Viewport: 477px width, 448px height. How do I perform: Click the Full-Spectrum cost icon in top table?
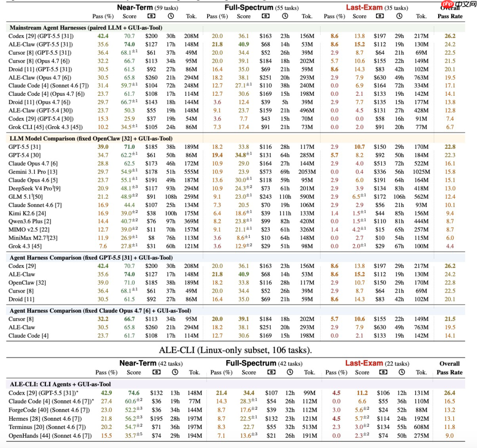tap(265, 16)
